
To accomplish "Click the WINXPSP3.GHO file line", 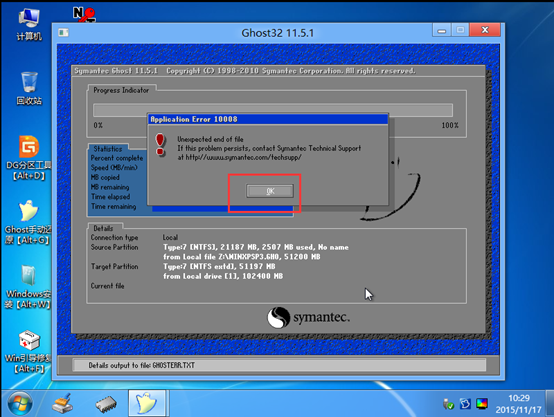I will (242, 257).
